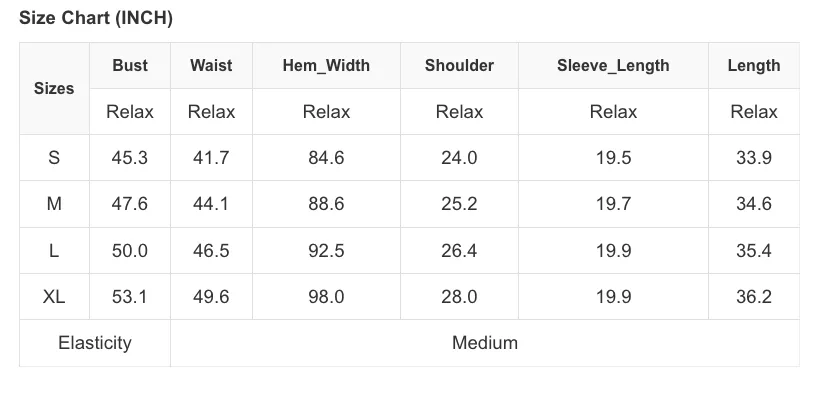Select shoulder value 28.0 for XL
The width and height of the screenshot is (830, 394).
tap(459, 297)
